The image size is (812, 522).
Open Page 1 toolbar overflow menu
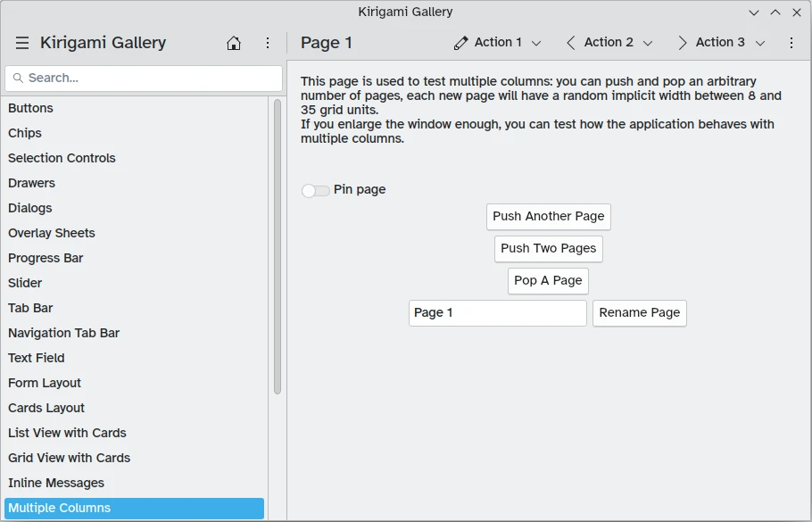(791, 43)
